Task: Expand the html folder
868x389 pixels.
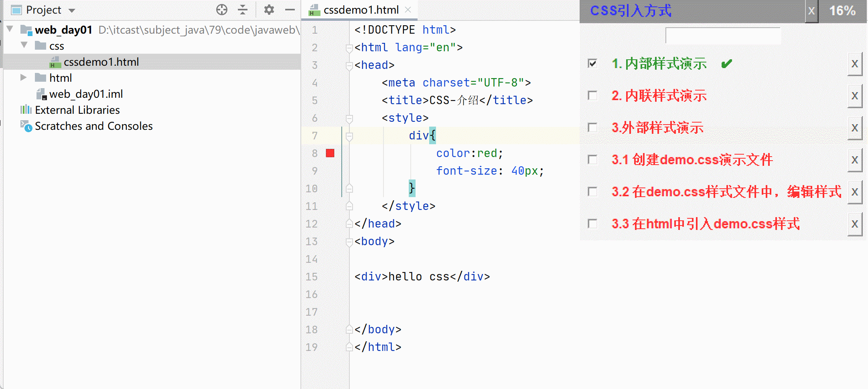Action: point(23,77)
